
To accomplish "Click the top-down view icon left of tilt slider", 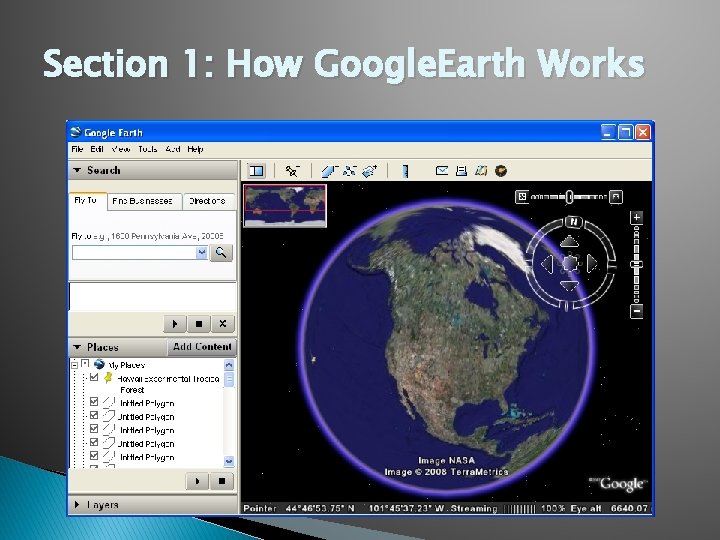I will click(522, 197).
